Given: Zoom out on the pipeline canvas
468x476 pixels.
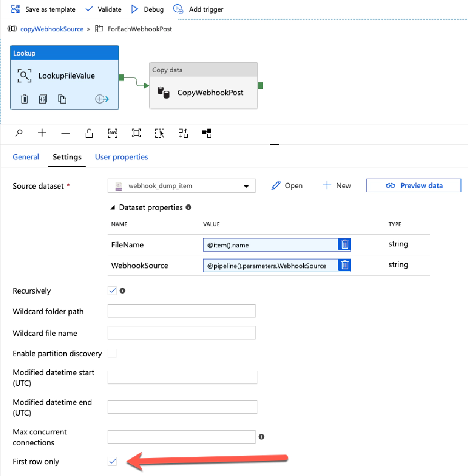Looking at the screenshot, I should point(66,133).
